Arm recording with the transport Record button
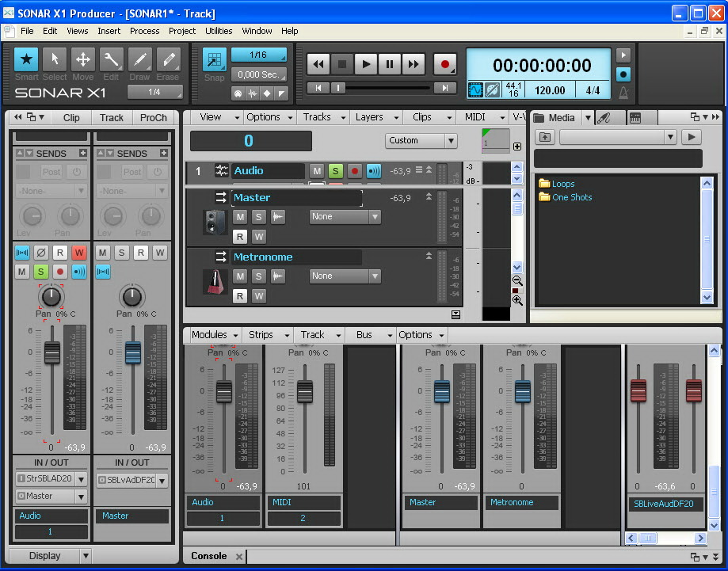Image resolution: width=728 pixels, height=571 pixels. (x=444, y=64)
